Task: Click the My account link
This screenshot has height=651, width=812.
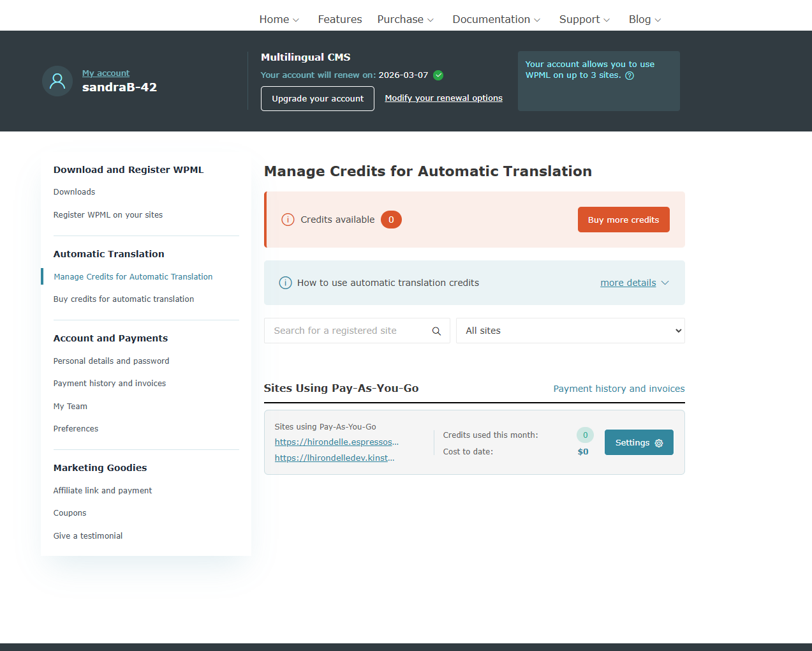Action: coord(106,73)
